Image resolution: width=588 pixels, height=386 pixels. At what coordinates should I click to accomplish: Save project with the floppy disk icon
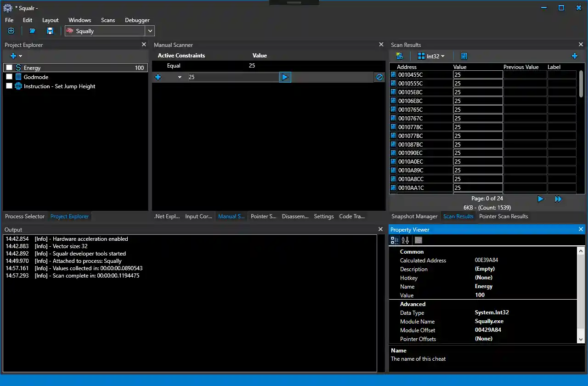50,31
